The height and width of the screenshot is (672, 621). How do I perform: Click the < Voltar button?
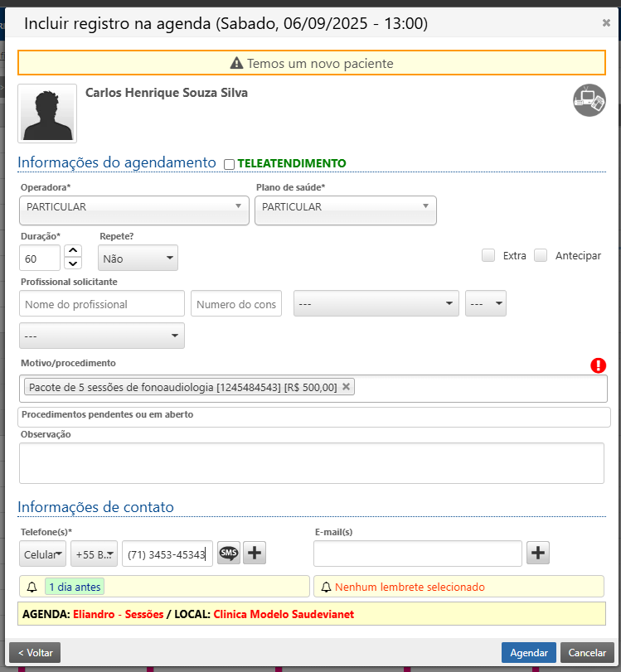point(35,653)
